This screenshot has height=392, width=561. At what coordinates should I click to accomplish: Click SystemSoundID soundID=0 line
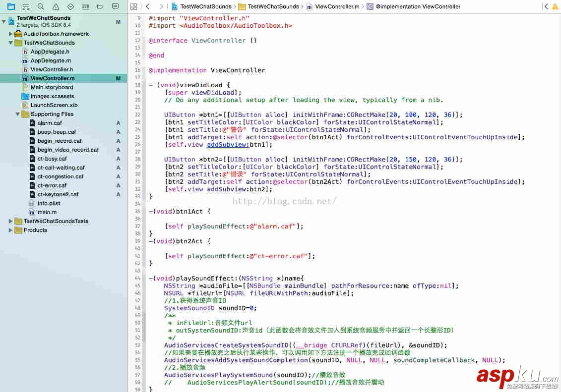(x=210, y=308)
